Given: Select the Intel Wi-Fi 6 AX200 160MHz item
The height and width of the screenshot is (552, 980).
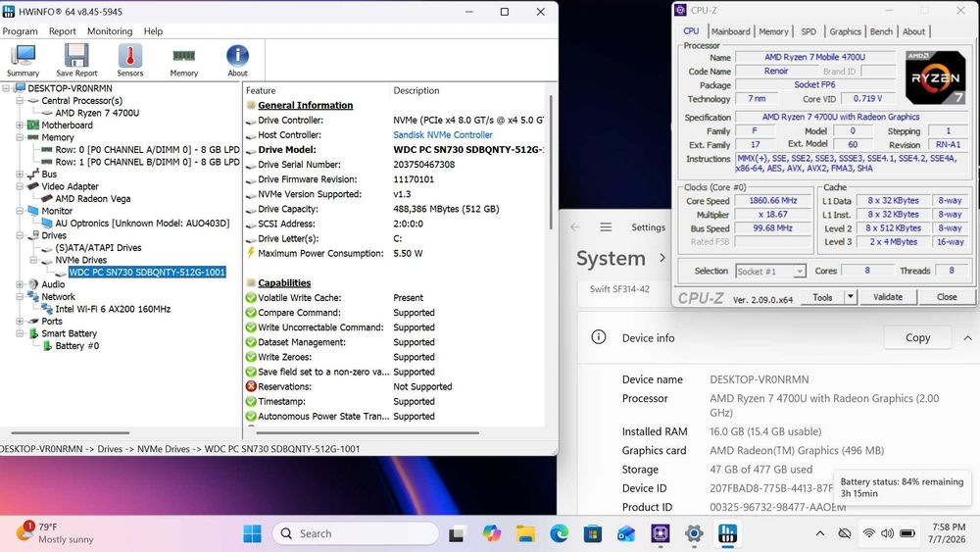Looking at the screenshot, I should [113, 309].
